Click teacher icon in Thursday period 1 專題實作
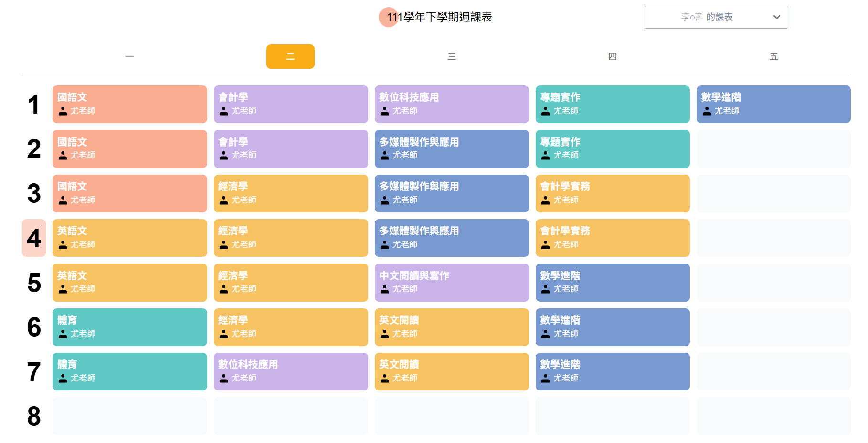Screen dimensions: 868x443 point(545,111)
